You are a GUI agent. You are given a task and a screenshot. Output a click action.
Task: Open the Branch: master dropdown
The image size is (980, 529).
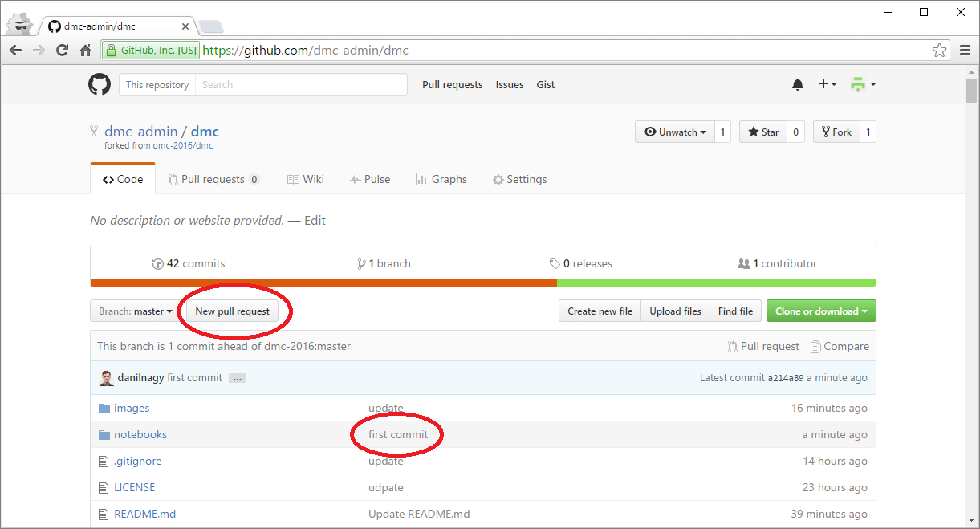point(135,311)
